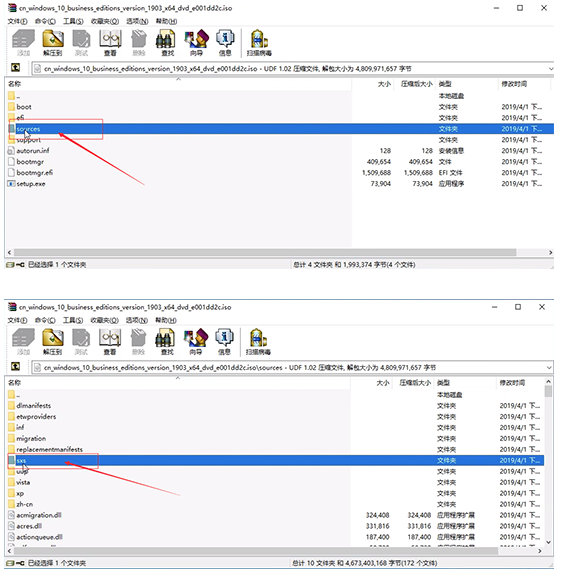Show Info (信息) in upper window
Viewport: 563px width, 576px height.
pos(225,43)
